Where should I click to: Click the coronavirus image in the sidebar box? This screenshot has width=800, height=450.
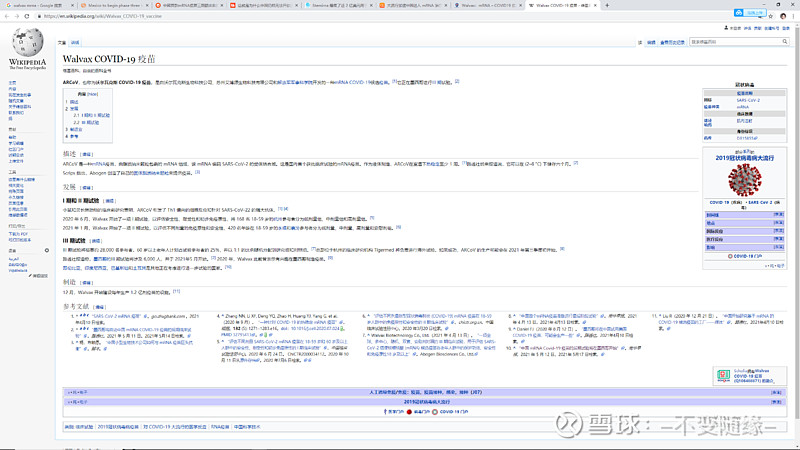click(744, 180)
